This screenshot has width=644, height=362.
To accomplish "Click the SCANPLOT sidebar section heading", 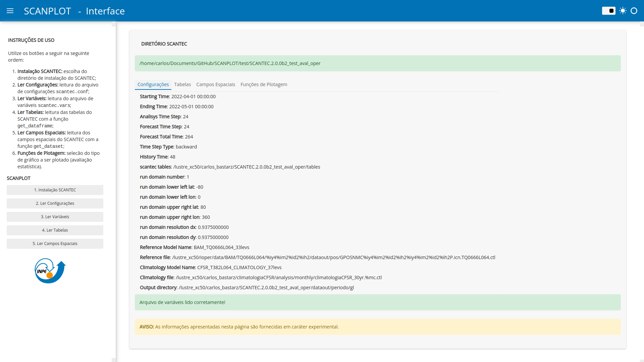I will click(x=18, y=178).
